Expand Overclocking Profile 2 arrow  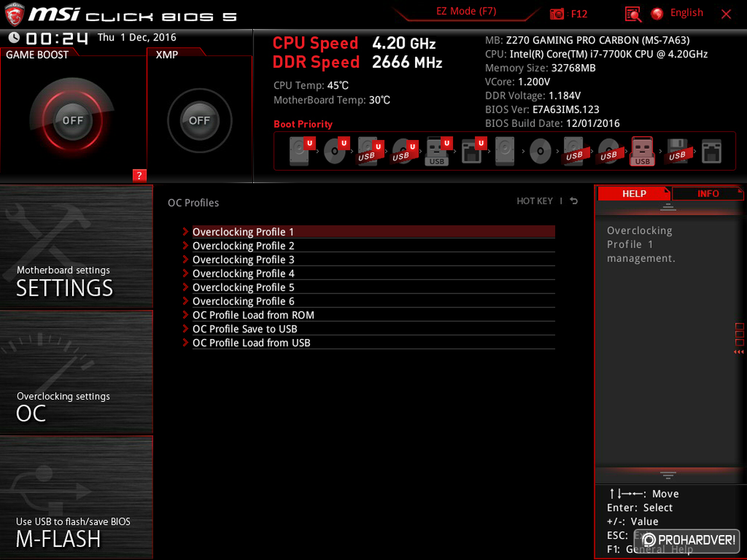point(186,246)
